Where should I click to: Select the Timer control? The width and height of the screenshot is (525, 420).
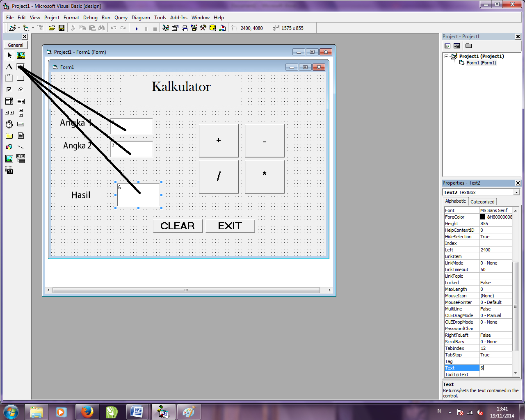tap(9, 124)
